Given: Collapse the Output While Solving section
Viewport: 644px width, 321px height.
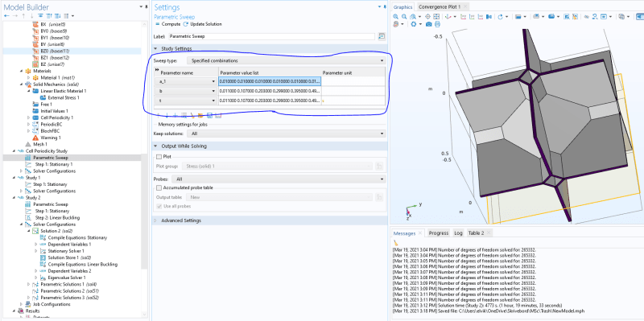Looking at the screenshot, I should 155,146.
